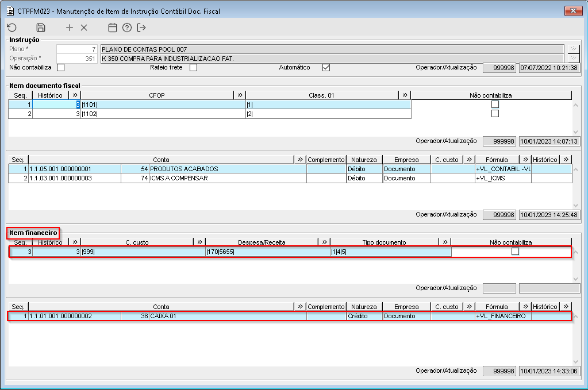Click the |999| C. custo cell
Screen dimensions: 588x390
tap(143, 252)
